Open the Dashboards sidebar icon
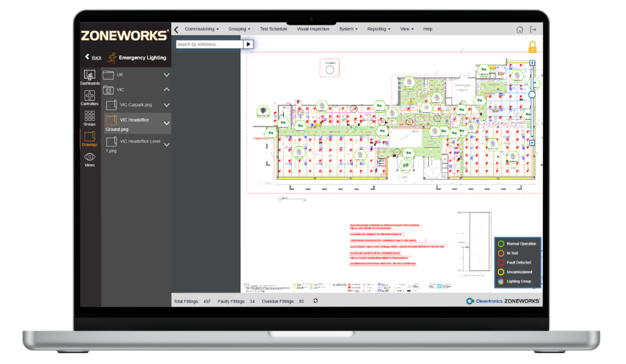This screenshot has height=364, width=626. click(x=90, y=76)
